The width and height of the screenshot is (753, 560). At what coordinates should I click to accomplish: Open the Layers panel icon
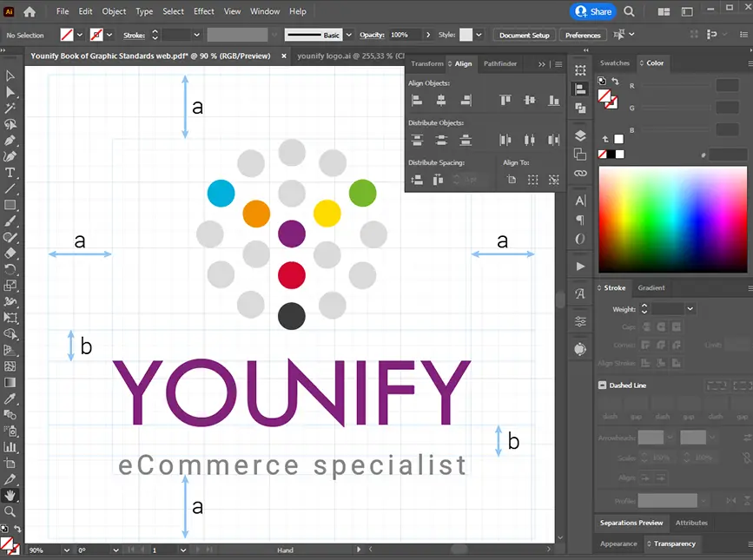[580, 135]
